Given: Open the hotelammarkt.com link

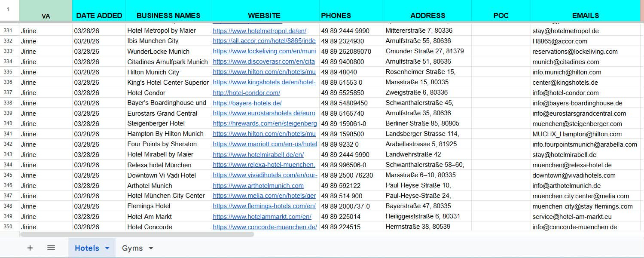Looking at the screenshot, I should (x=262, y=217).
